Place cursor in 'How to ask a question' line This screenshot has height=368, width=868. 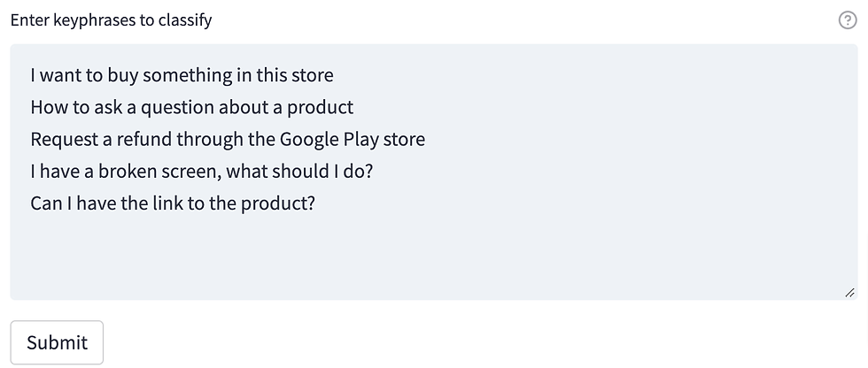click(191, 107)
